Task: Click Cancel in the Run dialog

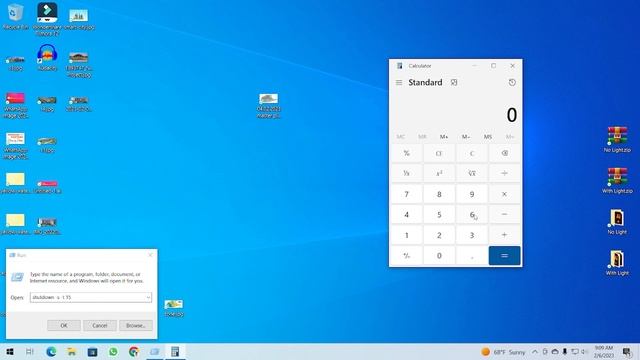Action: [100, 325]
